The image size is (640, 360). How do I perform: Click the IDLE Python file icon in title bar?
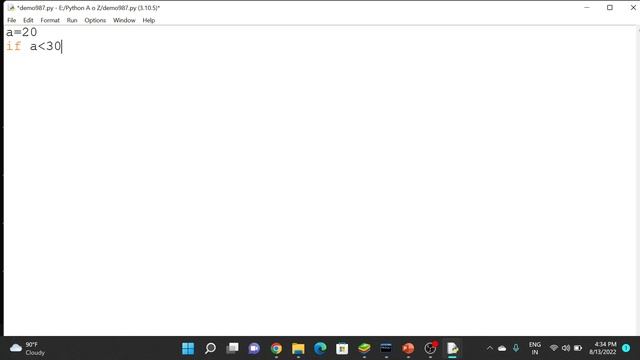(11, 7)
